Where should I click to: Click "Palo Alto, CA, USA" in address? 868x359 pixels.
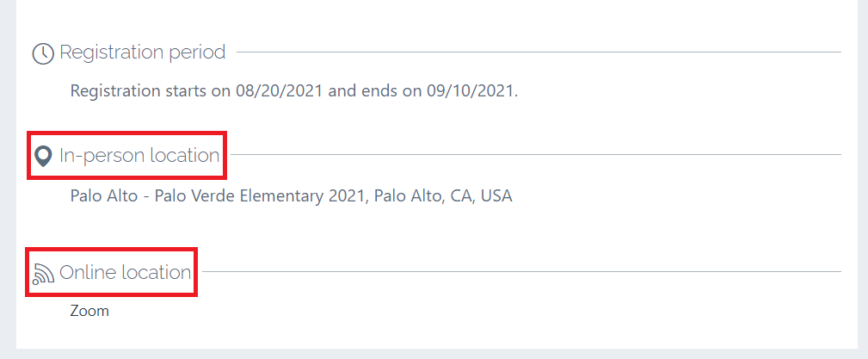[x=443, y=196]
